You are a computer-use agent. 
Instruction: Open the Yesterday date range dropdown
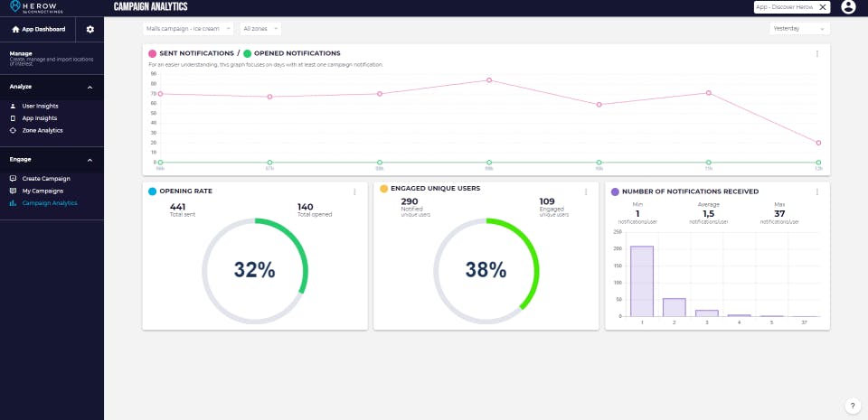pos(799,28)
